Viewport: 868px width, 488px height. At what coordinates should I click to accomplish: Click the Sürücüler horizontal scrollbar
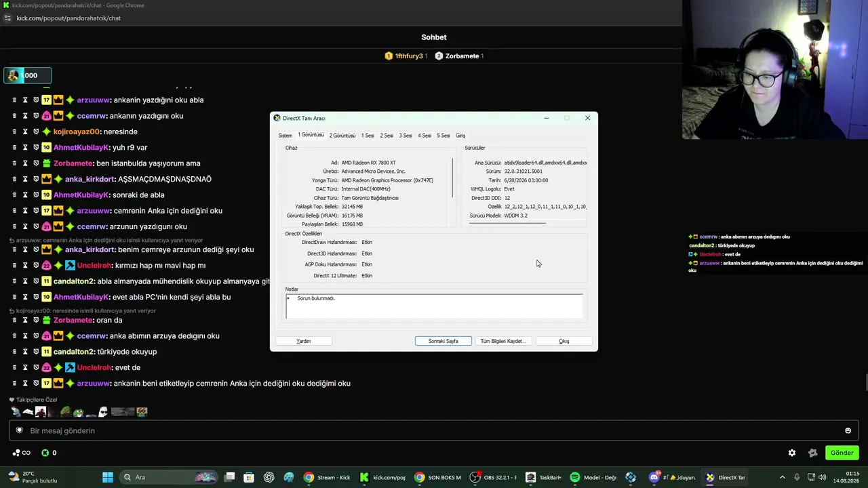507,223
